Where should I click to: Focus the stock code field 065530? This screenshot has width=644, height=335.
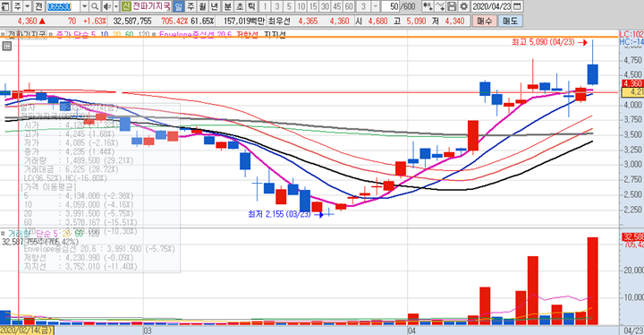coord(63,6)
